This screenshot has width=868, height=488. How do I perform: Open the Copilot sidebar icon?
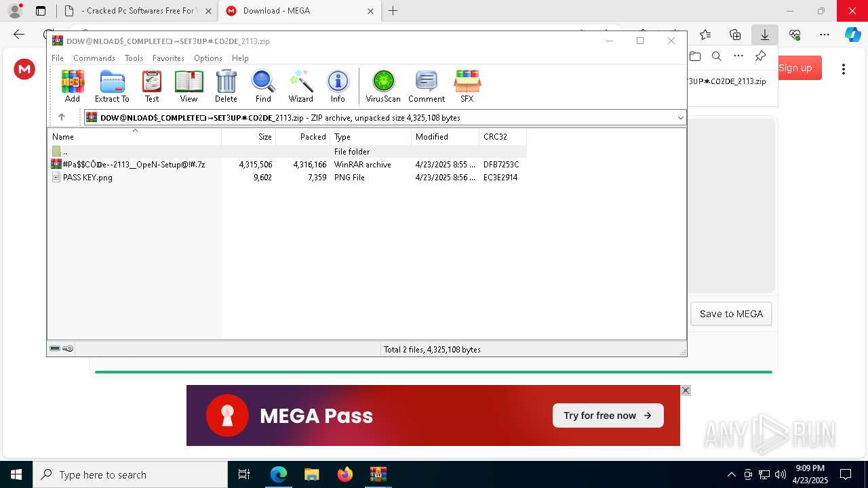pos(852,35)
